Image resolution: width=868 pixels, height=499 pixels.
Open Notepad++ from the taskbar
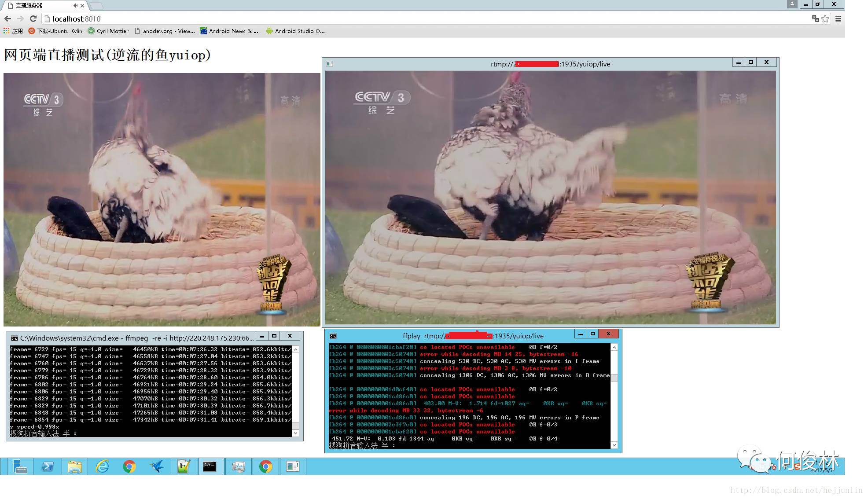tap(184, 466)
